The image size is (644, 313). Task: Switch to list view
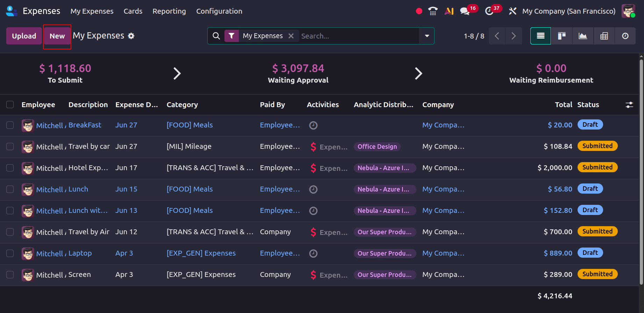tap(541, 36)
